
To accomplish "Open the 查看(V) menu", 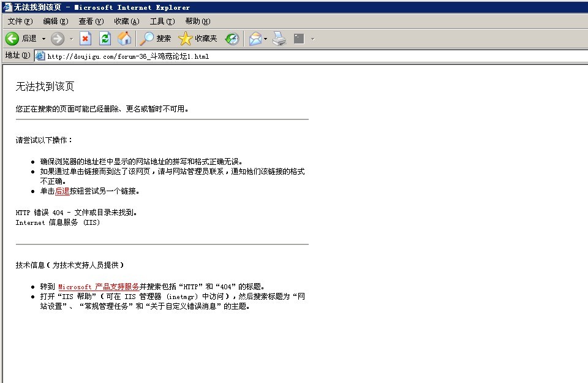I will [91, 21].
